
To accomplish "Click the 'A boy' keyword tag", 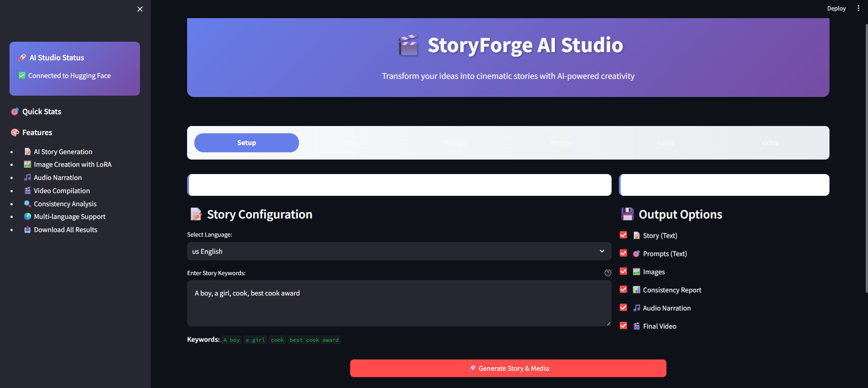I will tap(231, 340).
